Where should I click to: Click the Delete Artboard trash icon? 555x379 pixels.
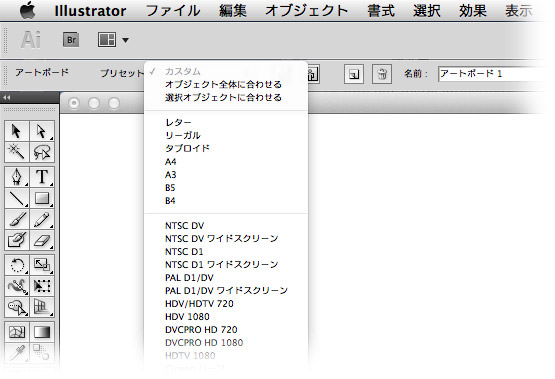382,74
